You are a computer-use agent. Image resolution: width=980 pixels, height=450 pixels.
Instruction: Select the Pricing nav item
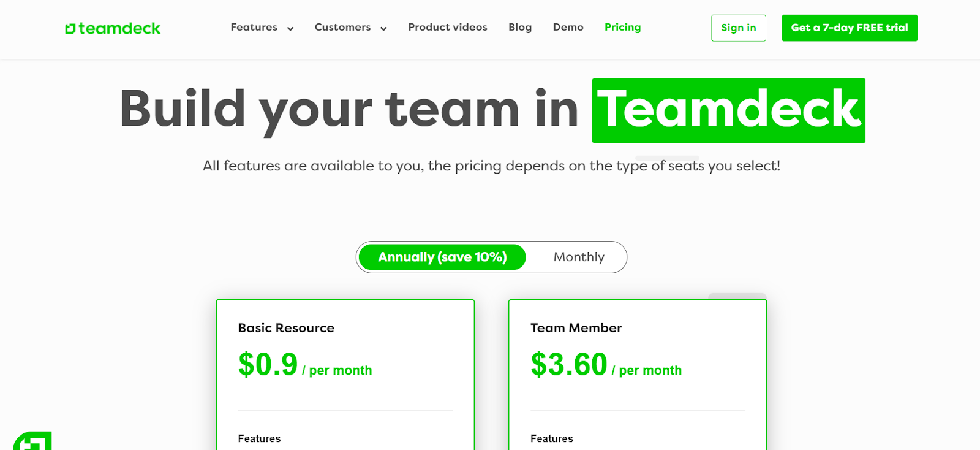tap(622, 28)
